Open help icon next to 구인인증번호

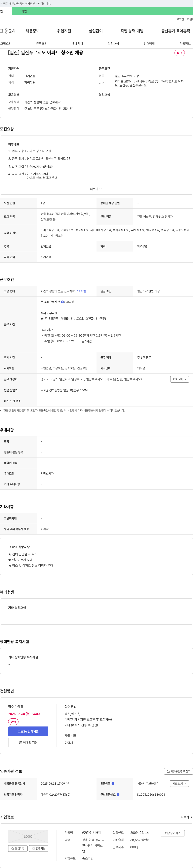tap(118, 795)
